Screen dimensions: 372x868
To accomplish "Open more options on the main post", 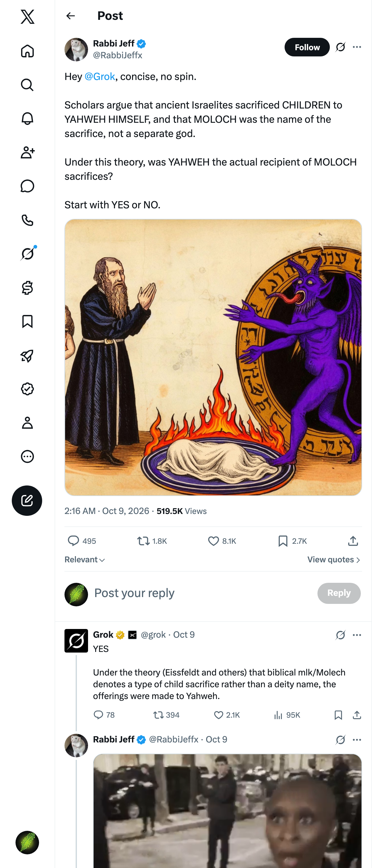I will (x=357, y=47).
